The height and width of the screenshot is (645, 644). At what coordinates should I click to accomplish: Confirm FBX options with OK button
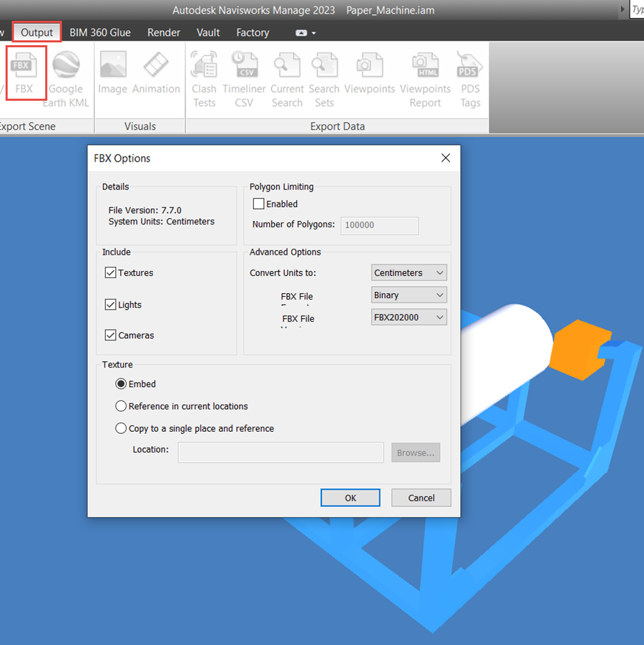click(350, 497)
